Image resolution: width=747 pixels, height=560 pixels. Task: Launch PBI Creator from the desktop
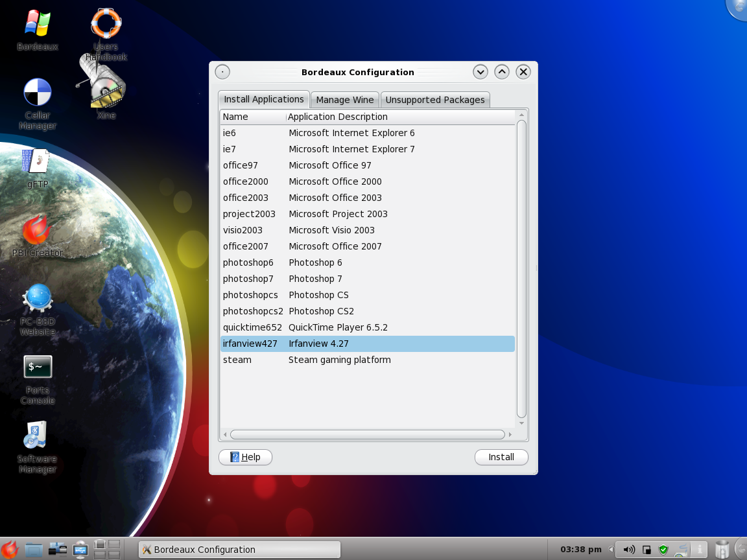(37, 236)
